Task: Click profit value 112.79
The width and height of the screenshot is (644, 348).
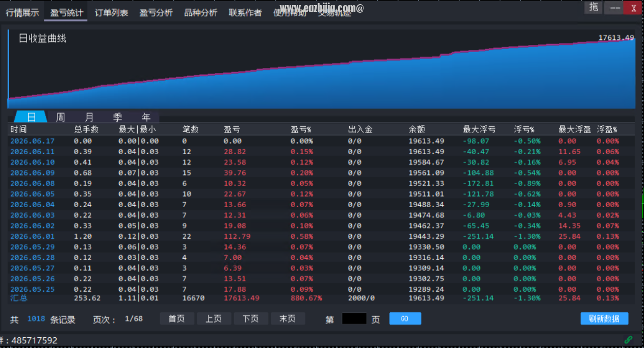Action: click(x=237, y=236)
